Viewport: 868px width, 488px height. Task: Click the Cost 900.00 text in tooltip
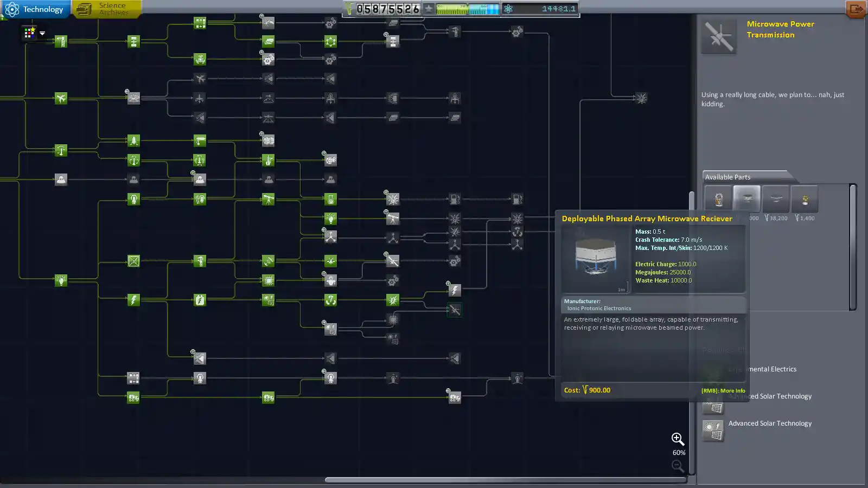click(587, 390)
